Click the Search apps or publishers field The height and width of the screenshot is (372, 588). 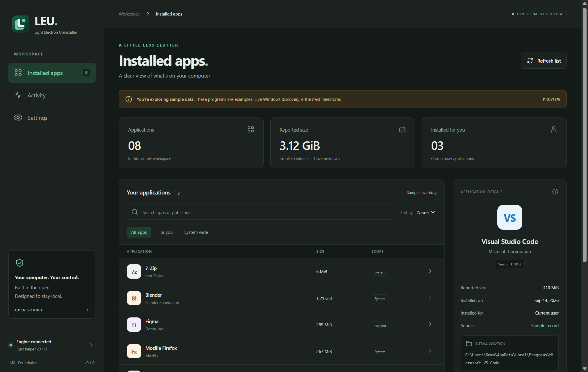(x=261, y=212)
